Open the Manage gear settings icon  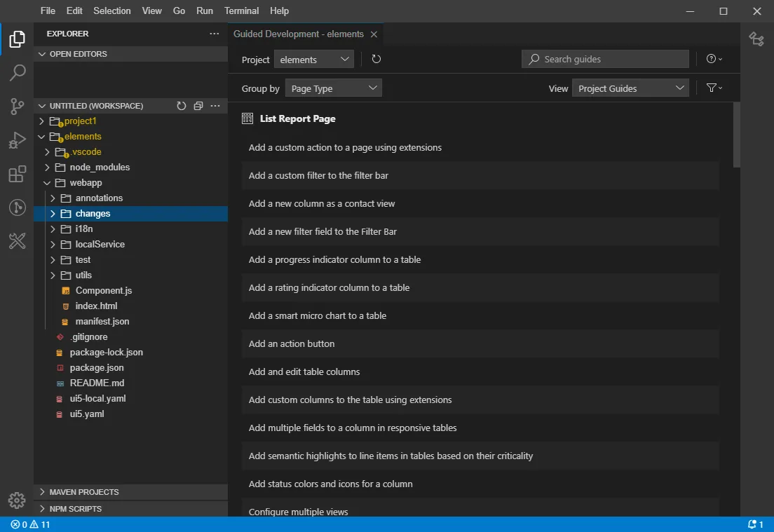coord(17,500)
